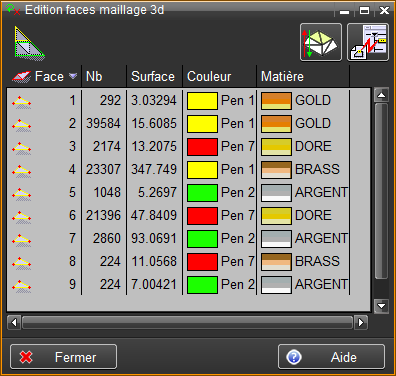This screenshot has height=376, width=396.
Task: Click the GOLD material swatch of face 2
Action: (x=276, y=124)
